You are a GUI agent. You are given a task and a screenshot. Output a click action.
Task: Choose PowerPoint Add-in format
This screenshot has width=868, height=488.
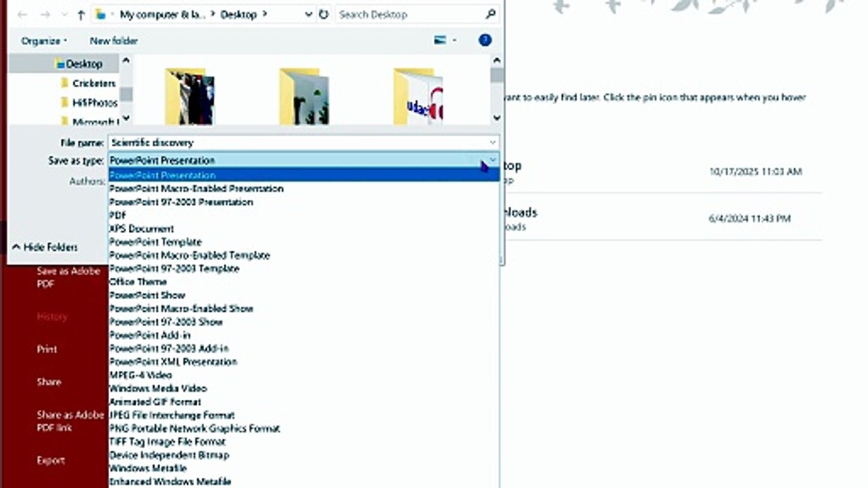304,335
